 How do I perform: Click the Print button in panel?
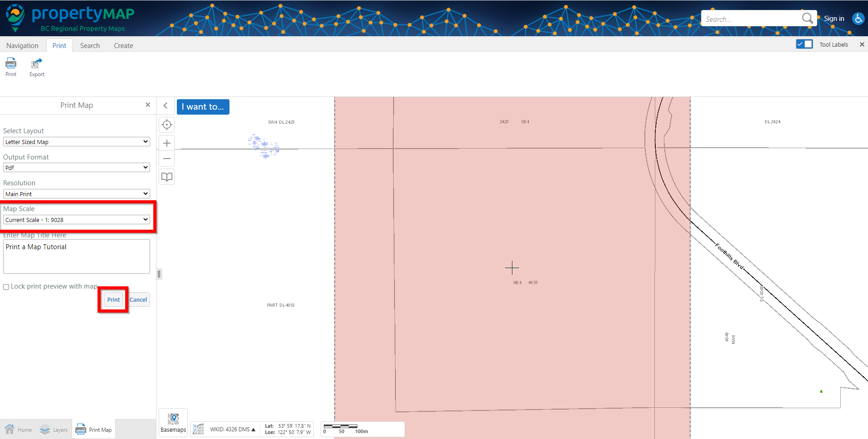(113, 299)
